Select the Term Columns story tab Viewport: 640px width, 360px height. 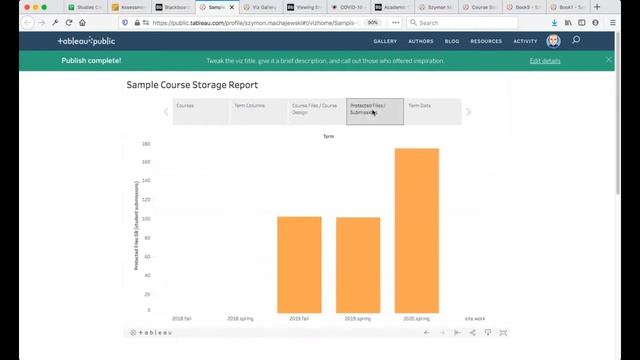(258, 111)
